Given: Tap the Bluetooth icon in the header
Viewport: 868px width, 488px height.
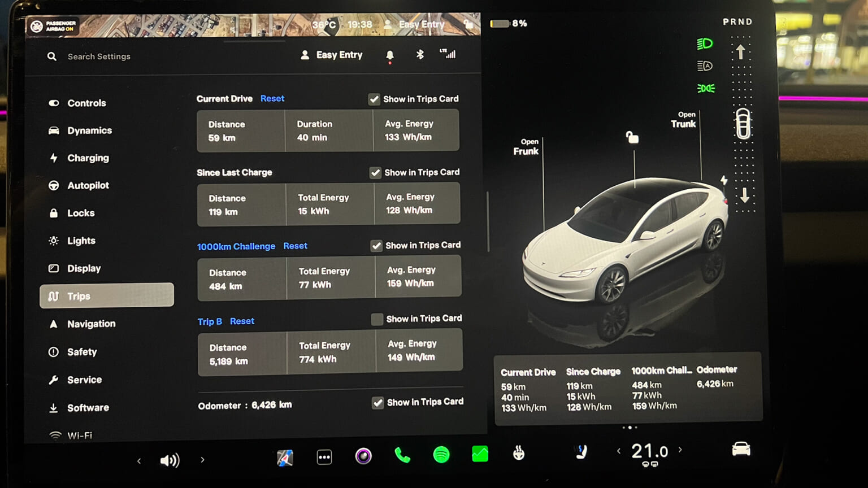Looking at the screenshot, I should 419,55.
